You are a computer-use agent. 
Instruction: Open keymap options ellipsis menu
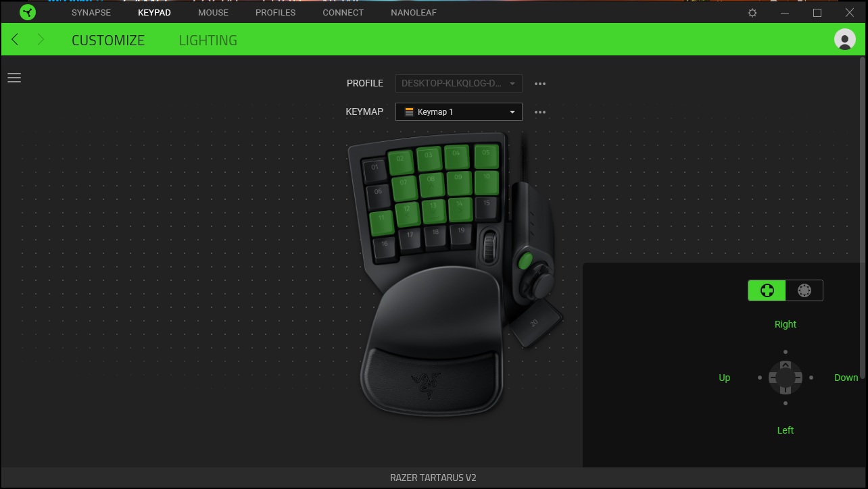[540, 112]
